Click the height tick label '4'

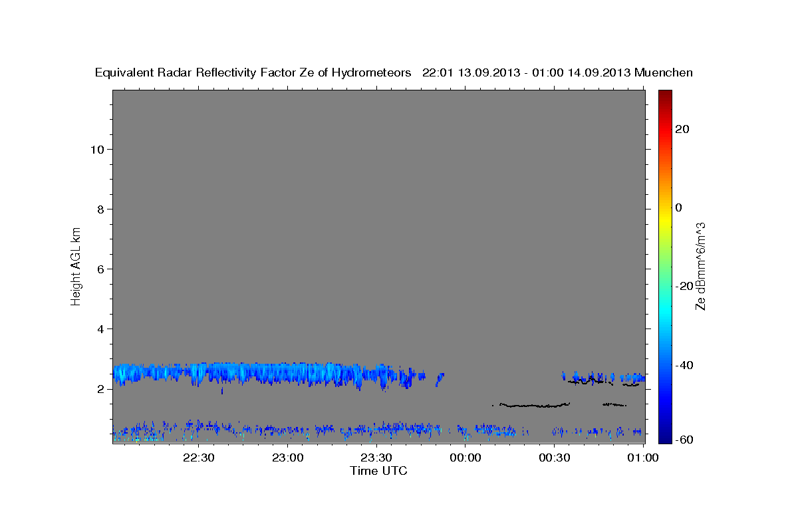point(101,329)
